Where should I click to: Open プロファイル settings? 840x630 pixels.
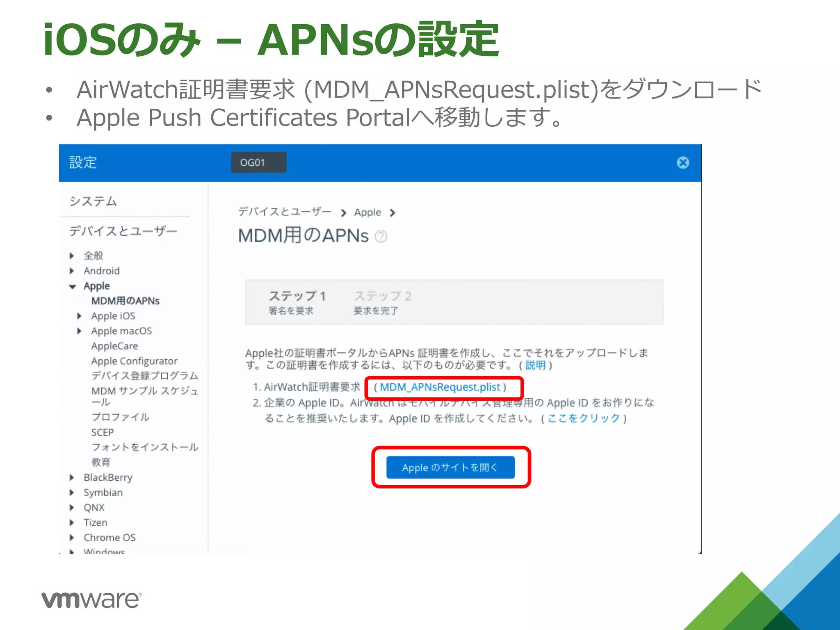click(x=120, y=417)
